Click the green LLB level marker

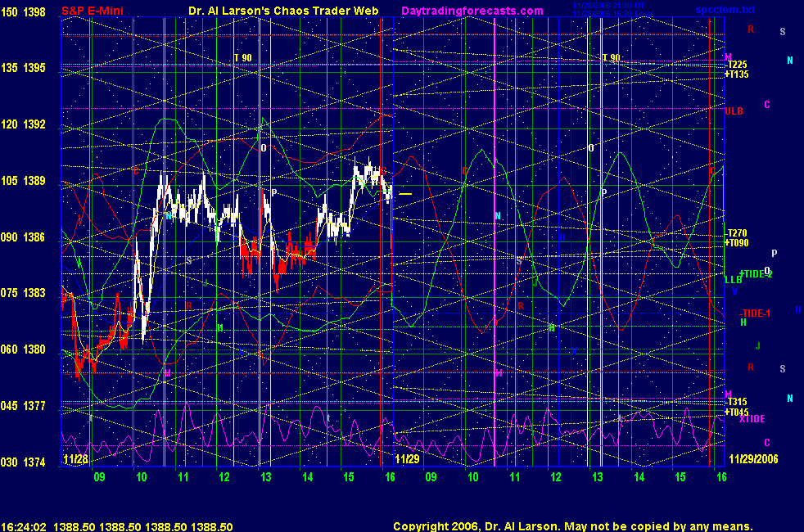[733, 280]
